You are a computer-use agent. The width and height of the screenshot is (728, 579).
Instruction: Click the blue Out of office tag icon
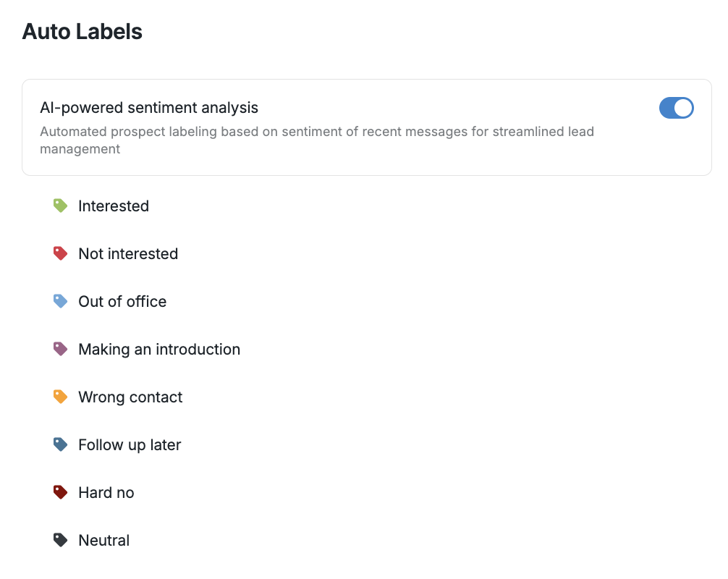click(61, 302)
